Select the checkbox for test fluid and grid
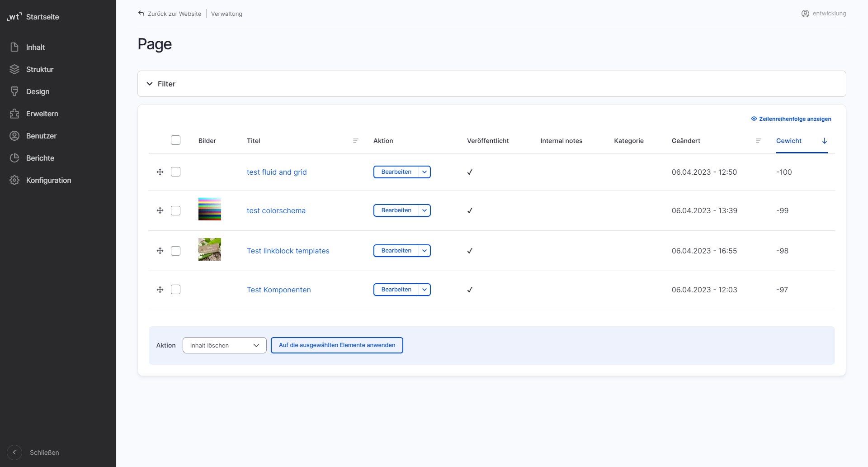The height and width of the screenshot is (467, 868). (175, 172)
